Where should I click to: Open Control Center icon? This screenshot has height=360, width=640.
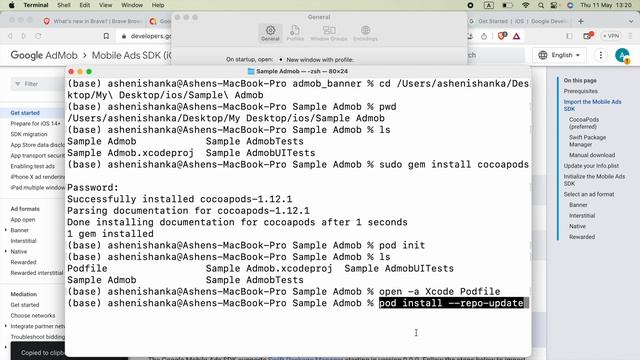(x=554, y=5)
